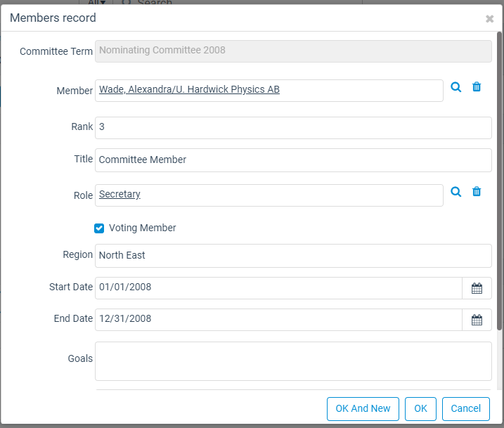The height and width of the screenshot is (428, 504).
Task: Clear the Member field with trash icon
Action: coord(477,87)
